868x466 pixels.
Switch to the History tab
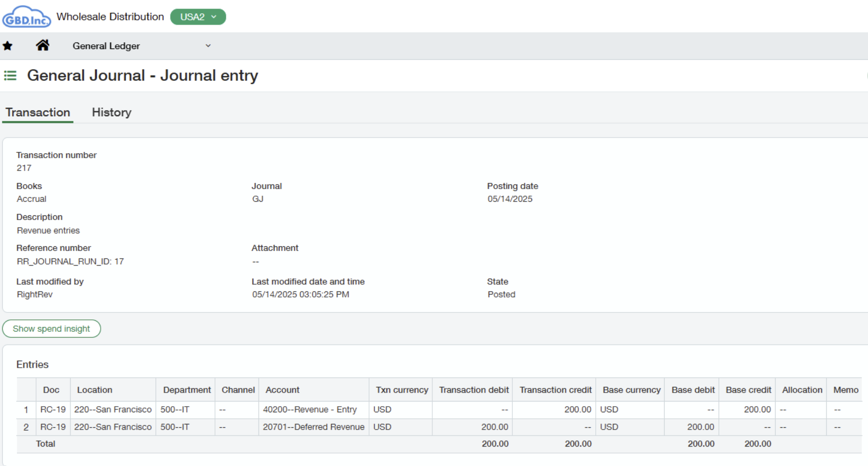[111, 112]
